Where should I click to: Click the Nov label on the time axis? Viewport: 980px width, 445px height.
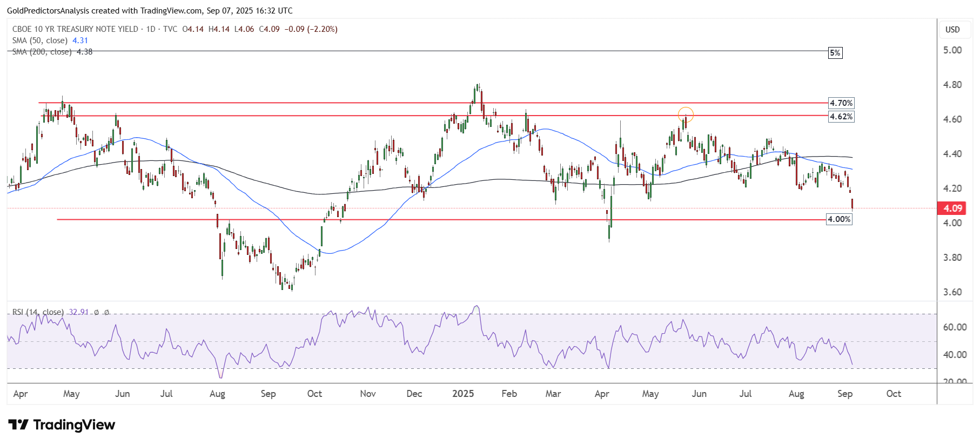[368, 394]
